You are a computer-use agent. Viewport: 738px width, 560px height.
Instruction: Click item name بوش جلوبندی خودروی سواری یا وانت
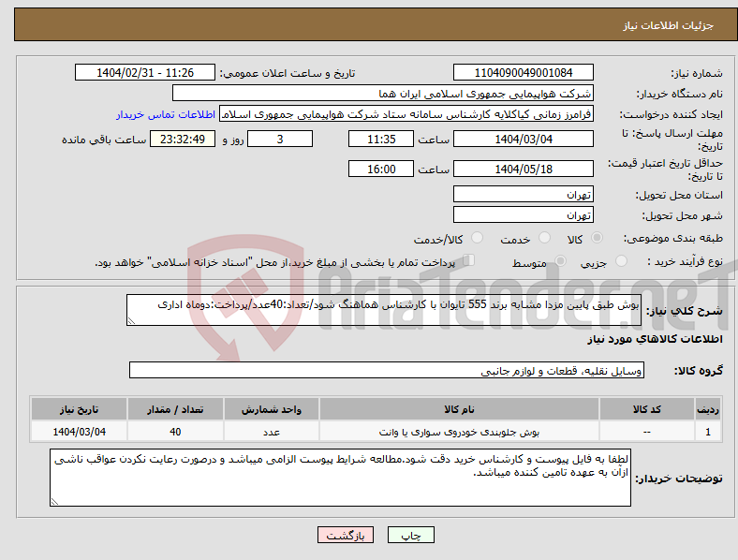click(x=459, y=432)
